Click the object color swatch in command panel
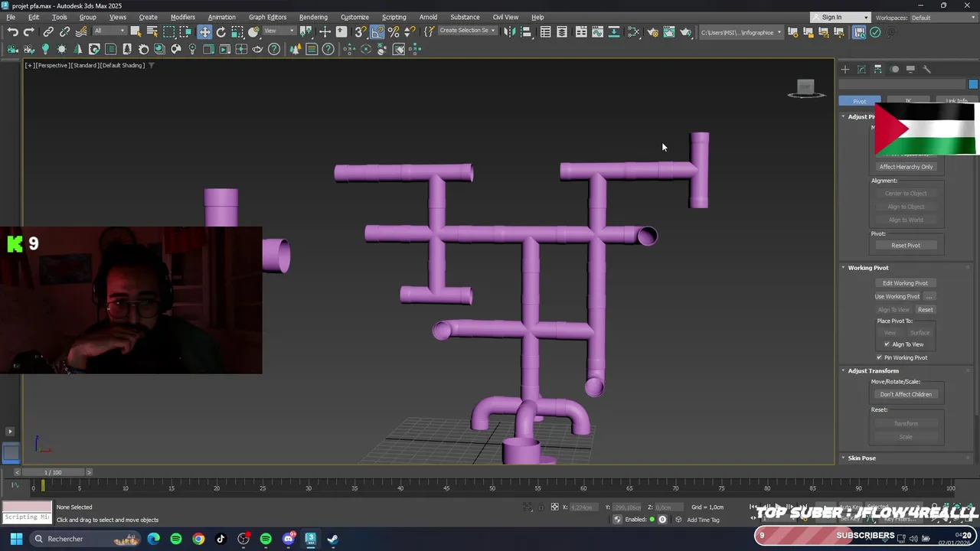This screenshot has height=551, width=980. [x=973, y=84]
